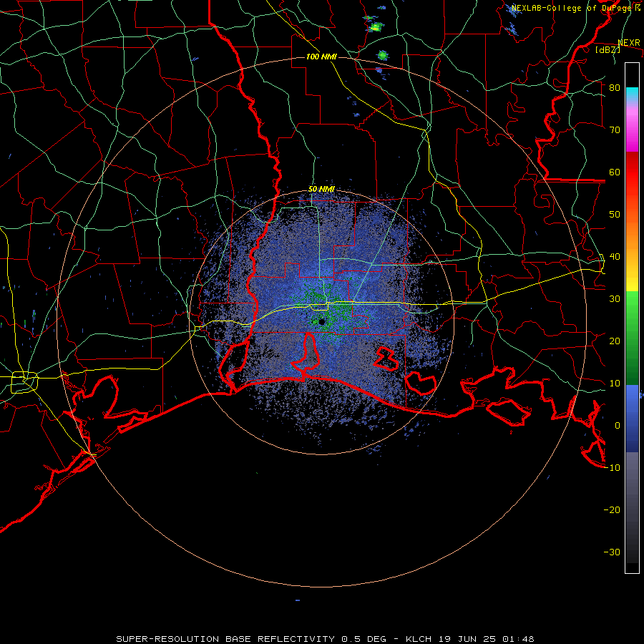This screenshot has width=644, height=644.
Task: Click the 50 dBZ scale label
Action: coord(615,215)
